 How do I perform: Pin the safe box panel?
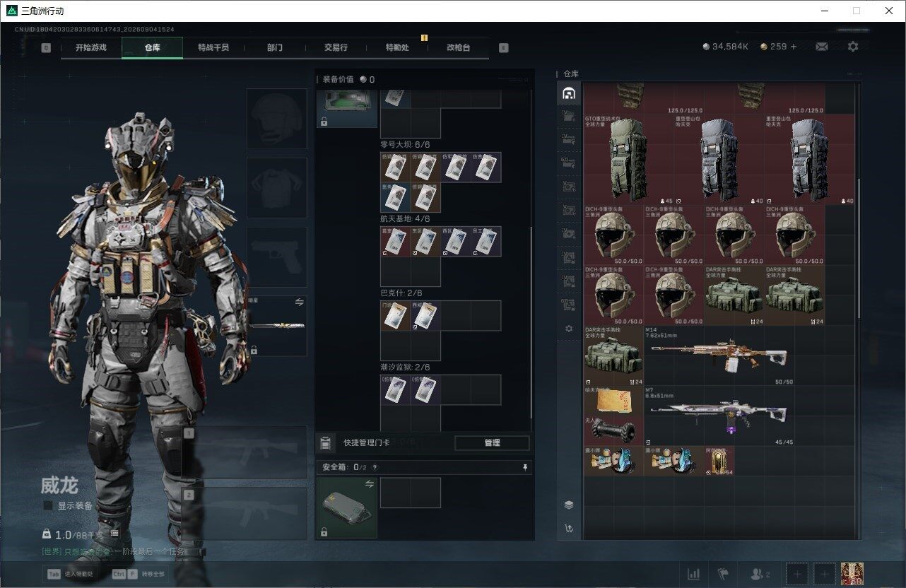(525, 467)
